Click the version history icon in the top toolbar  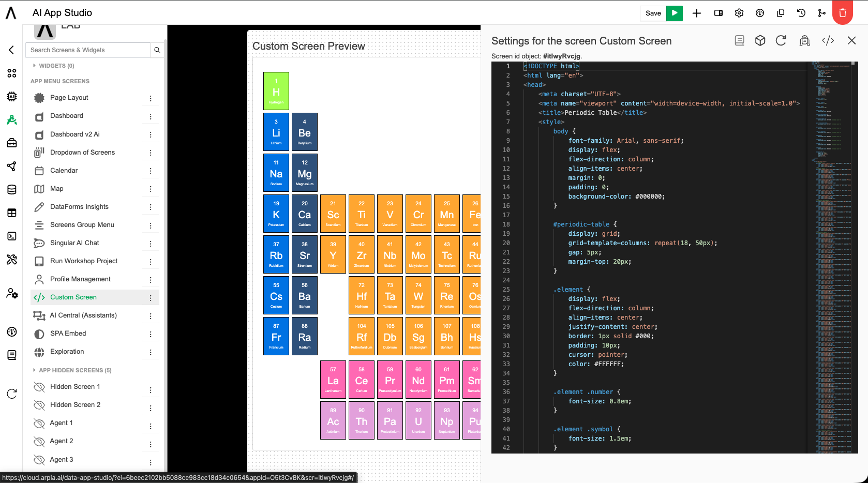801,13
